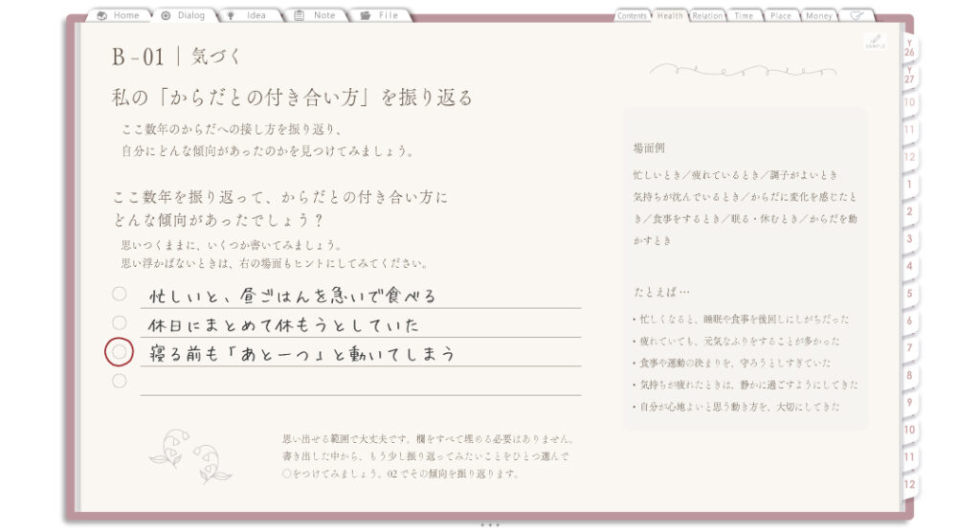This screenshot has height=531, width=980.
Task: Select circle beside 忙しいと、昼ごはん entry
Action: (x=120, y=294)
